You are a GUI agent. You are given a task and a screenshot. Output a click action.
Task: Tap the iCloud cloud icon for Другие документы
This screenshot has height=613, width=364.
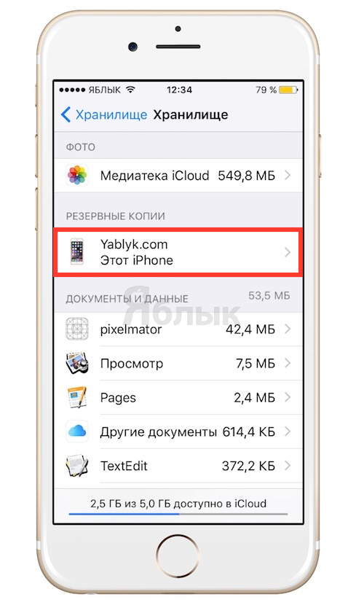pyautogui.click(x=77, y=432)
